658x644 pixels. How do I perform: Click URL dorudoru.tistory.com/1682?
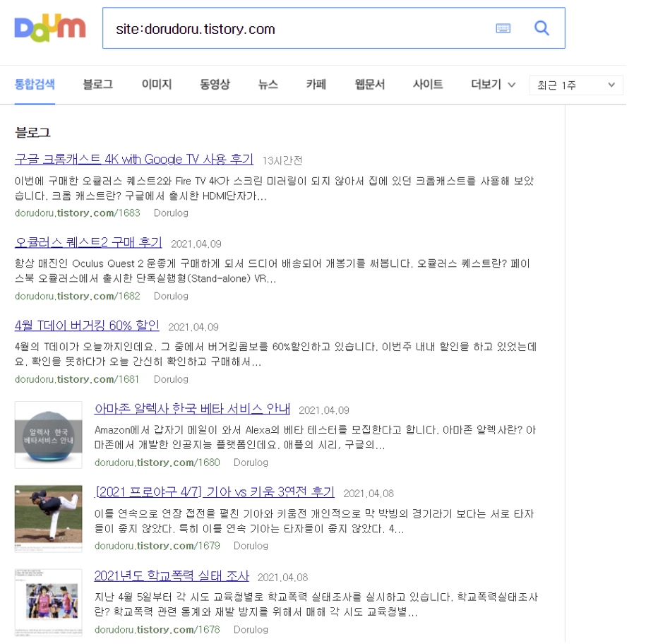[x=77, y=297]
